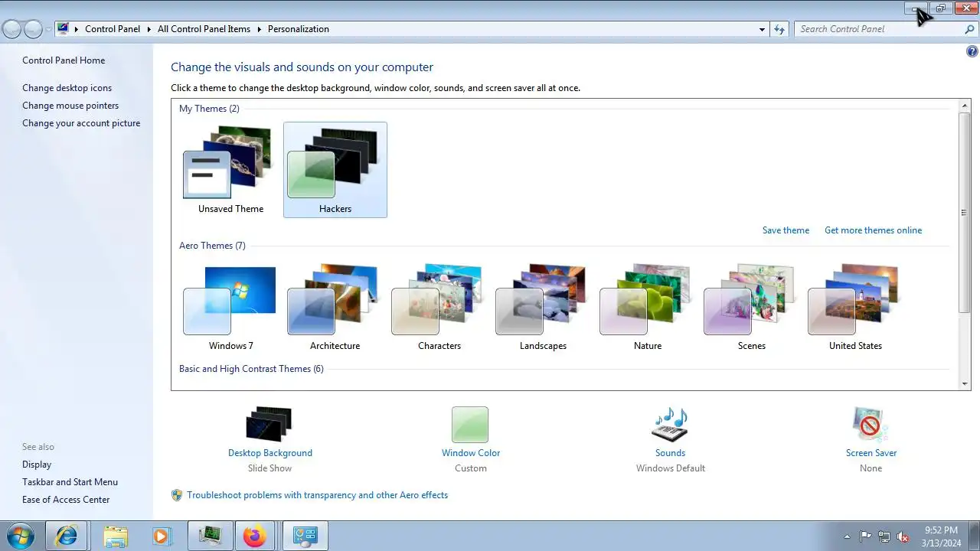The image size is (980, 551).
Task: Click Personalization breadcrumb
Action: pyautogui.click(x=299, y=29)
